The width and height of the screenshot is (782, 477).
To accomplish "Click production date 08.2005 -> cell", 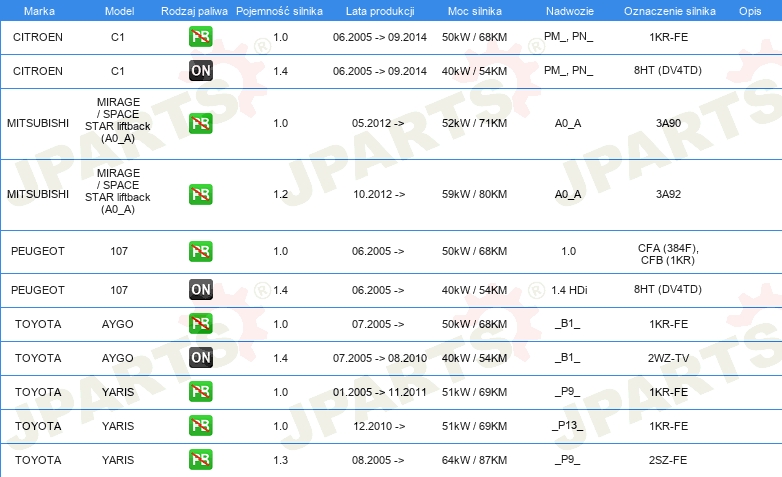I will pos(378,460).
